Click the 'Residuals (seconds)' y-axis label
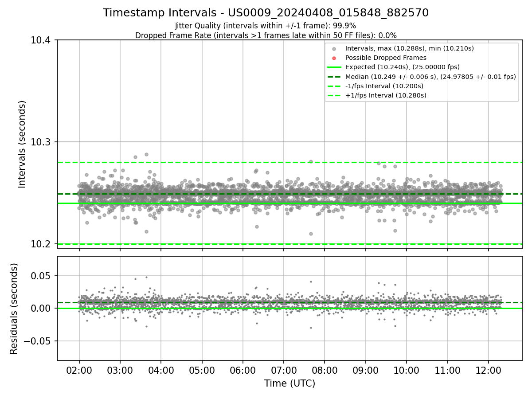This screenshot has height=399, width=532. coord(14,309)
